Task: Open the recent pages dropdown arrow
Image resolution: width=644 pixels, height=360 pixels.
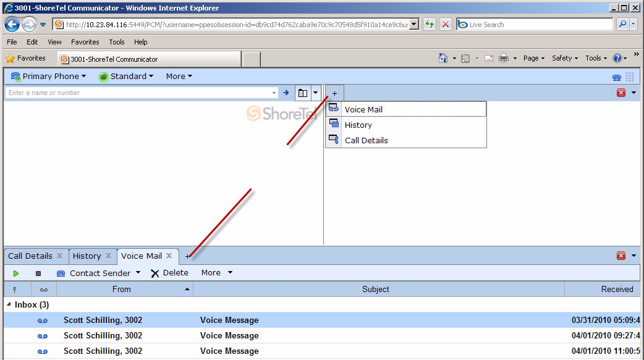Action: pos(43,25)
